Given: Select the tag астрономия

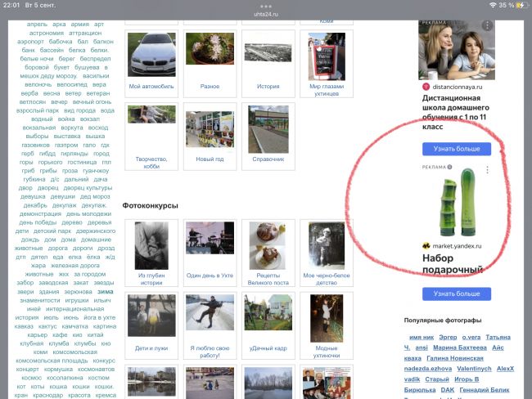Looking at the screenshot, I should 47,33.
